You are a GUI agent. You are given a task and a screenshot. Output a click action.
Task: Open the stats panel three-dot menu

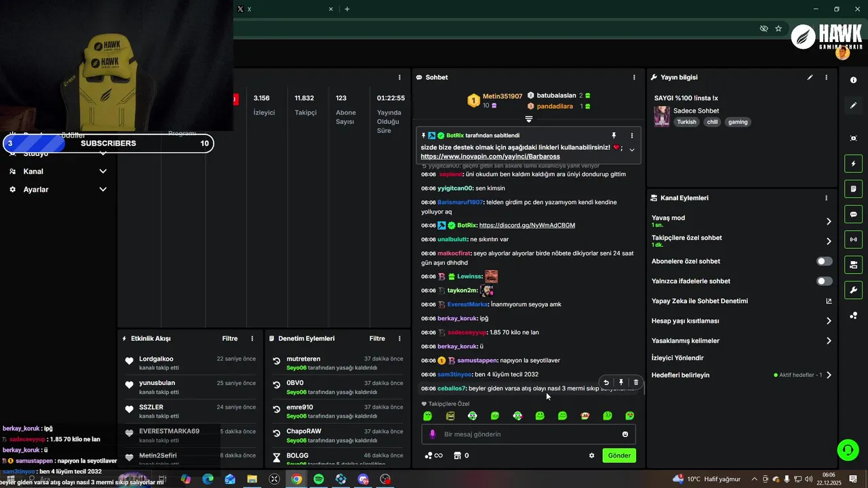click(399, 77)
